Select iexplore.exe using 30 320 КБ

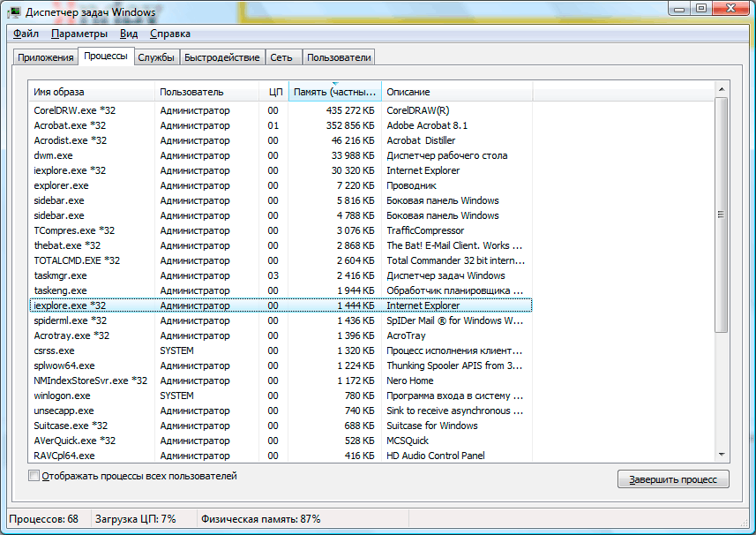(x=281, y=170)
